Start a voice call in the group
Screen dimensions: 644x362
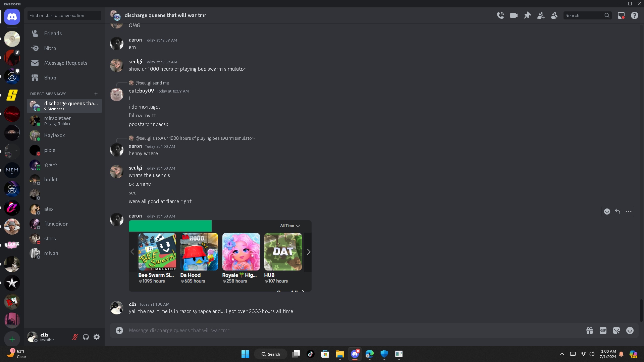(x=500, y=15)
